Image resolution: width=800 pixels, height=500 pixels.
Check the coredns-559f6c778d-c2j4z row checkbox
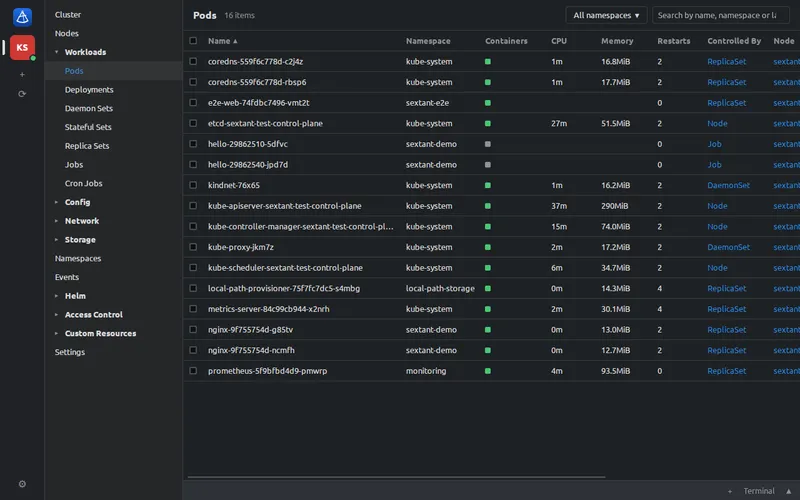[x=193, y=61]
